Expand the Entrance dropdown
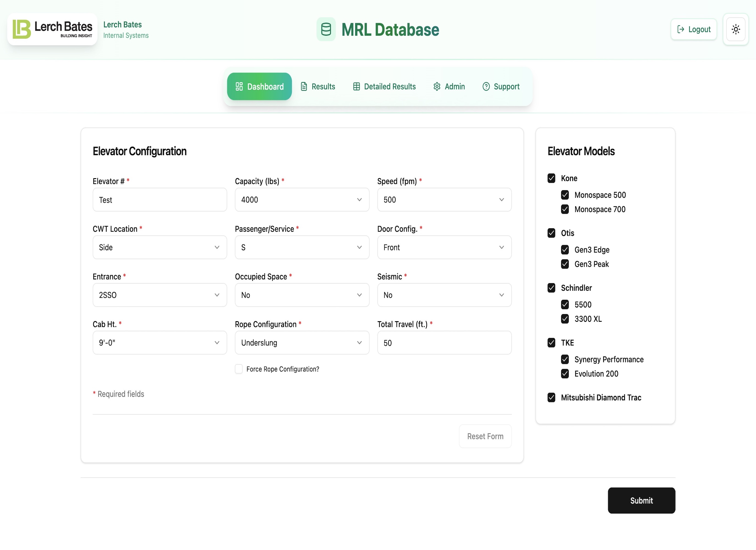The image size is (756, 550). tap(160, 295)
